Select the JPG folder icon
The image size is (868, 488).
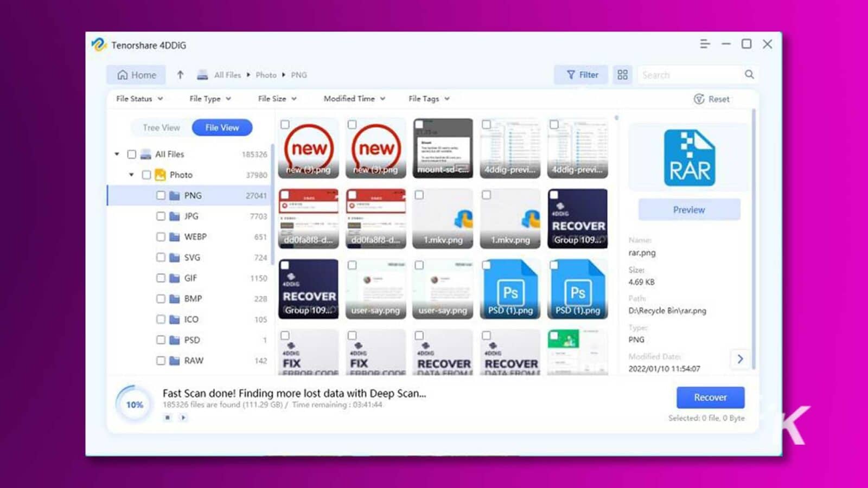(x=174, y=216)
